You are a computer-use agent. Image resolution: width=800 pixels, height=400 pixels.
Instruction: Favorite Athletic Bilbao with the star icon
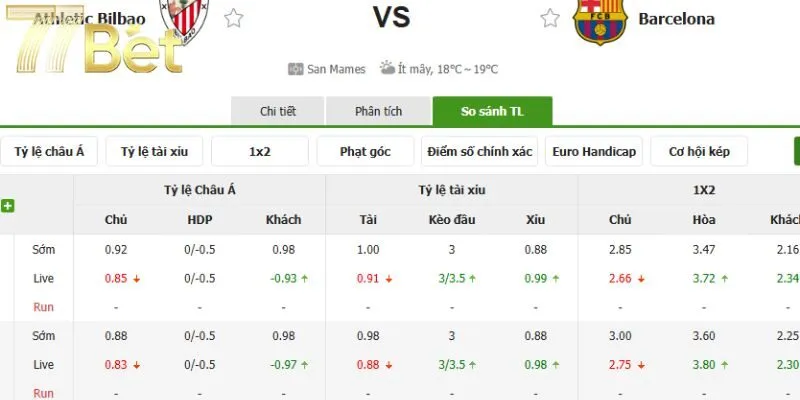click(234, 18)
